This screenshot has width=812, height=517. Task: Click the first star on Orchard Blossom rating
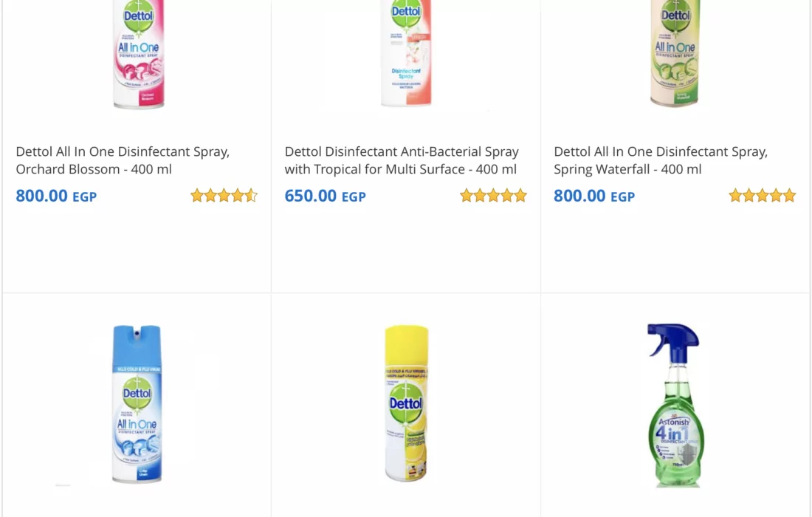(x=197, y=196)
